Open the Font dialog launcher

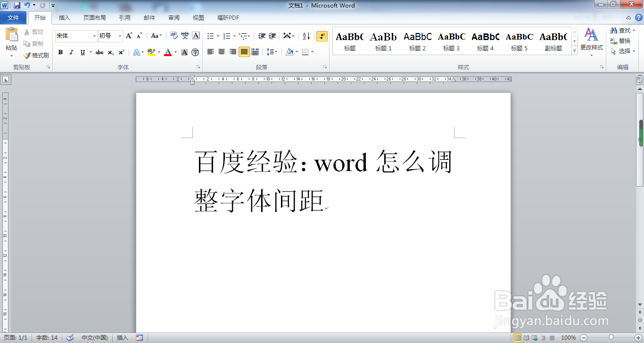(x=198, y=67)
